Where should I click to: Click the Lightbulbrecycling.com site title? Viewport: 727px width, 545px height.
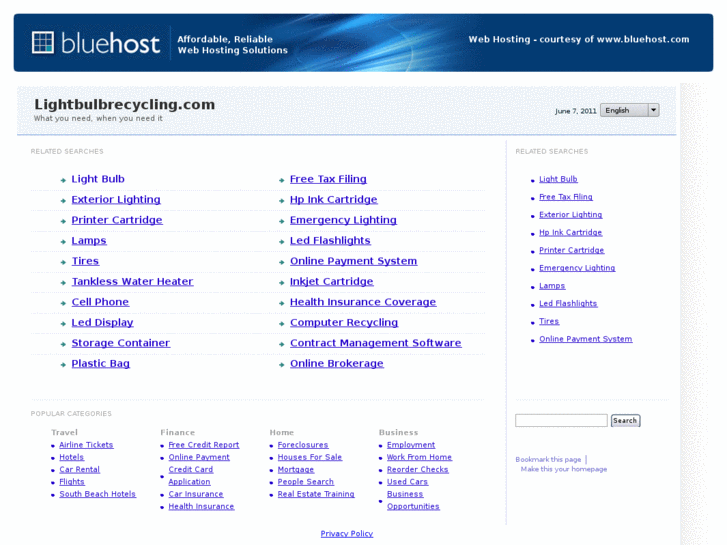click(x=125, y=104)
